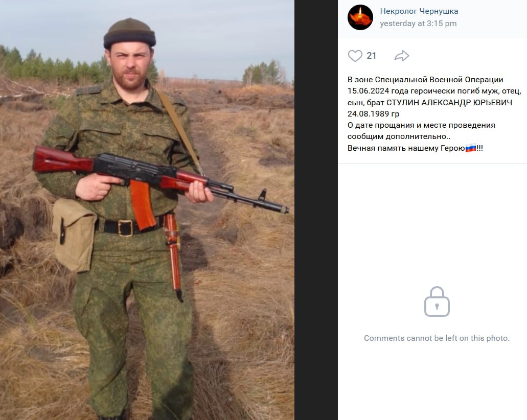
Task: Click the soldier photo to view the next image
Action: pyautogui.click(x=147, y=210)
